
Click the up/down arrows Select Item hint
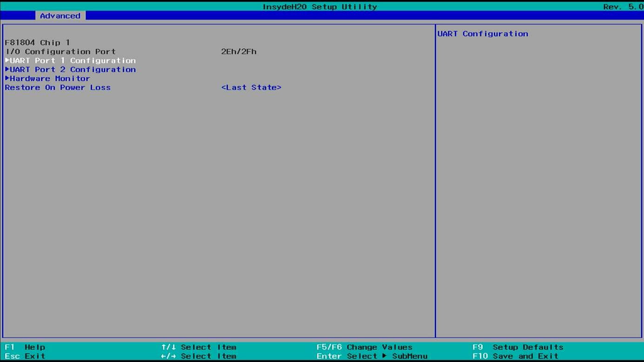(x=199, y=347)
